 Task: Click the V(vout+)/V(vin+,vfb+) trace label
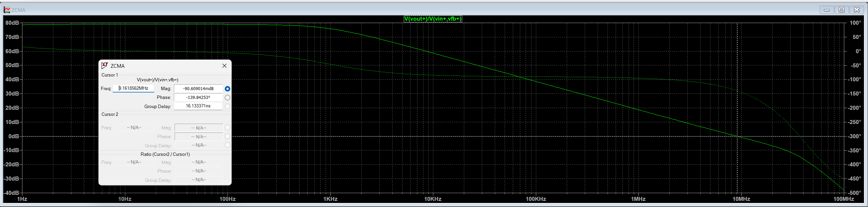click(x=433, y=19)
